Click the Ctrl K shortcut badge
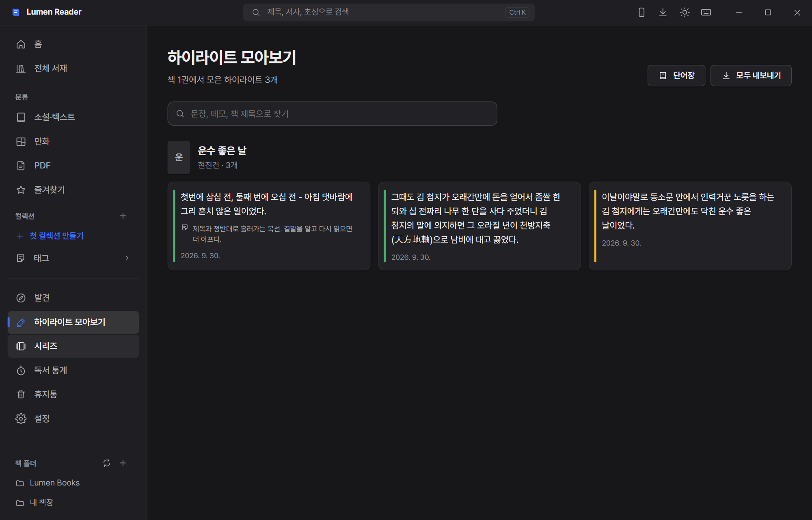 (x=517, y=12)
